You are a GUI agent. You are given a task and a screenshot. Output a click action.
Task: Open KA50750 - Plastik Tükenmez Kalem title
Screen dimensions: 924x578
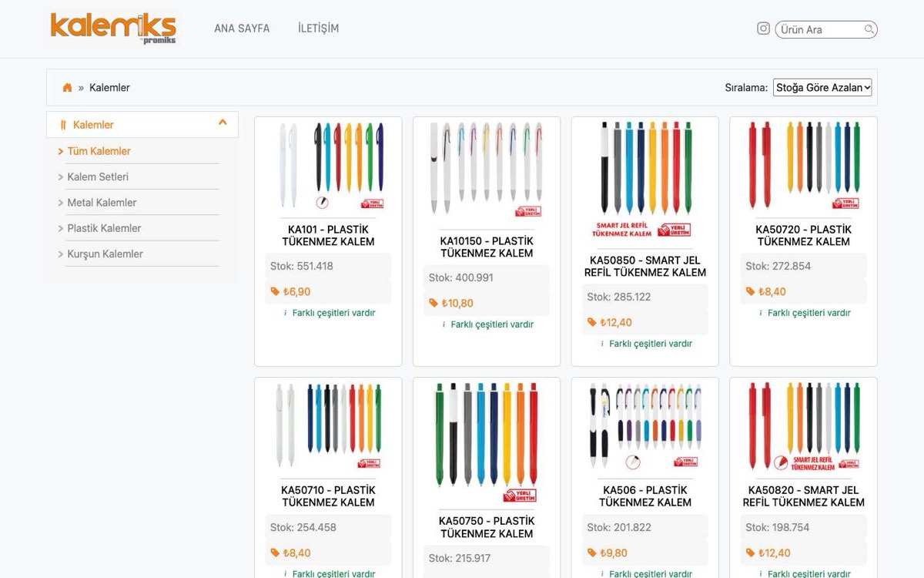pos(487,527)
